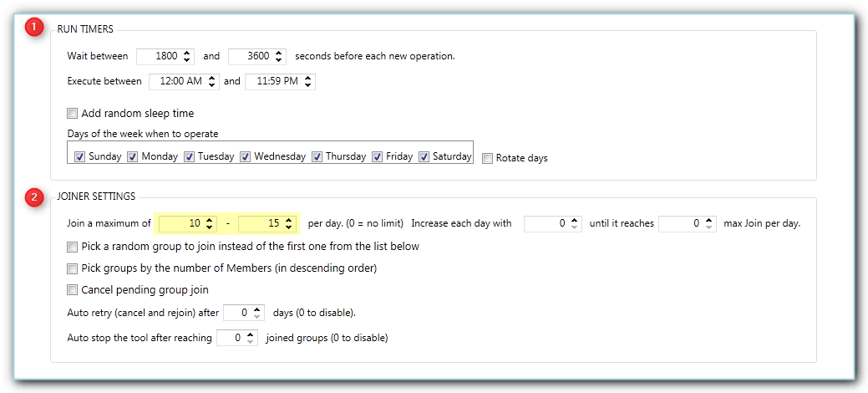Check Cancel pending group join
The height and width of the screenshot is (393, 868).
[x=73, y=290]
